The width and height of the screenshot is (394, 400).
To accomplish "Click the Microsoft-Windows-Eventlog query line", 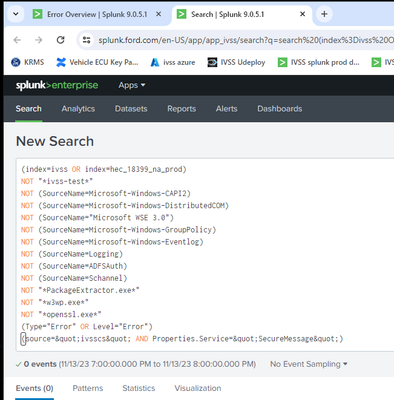I will (x=112, y=242).
